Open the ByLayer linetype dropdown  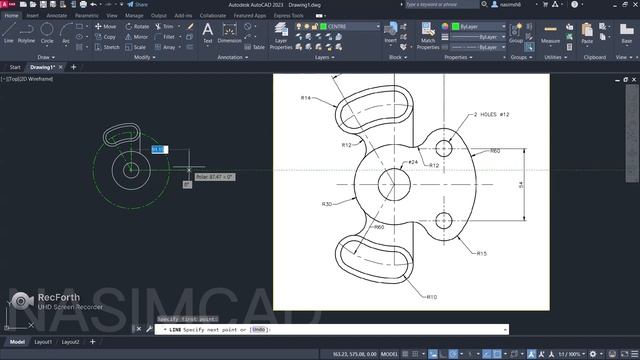point(504,47)
